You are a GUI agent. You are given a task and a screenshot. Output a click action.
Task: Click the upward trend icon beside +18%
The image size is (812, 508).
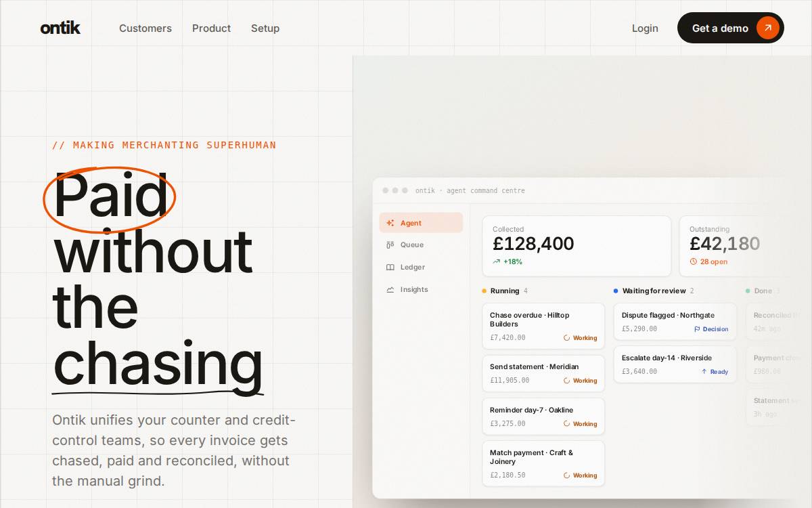tap(497, 261)
